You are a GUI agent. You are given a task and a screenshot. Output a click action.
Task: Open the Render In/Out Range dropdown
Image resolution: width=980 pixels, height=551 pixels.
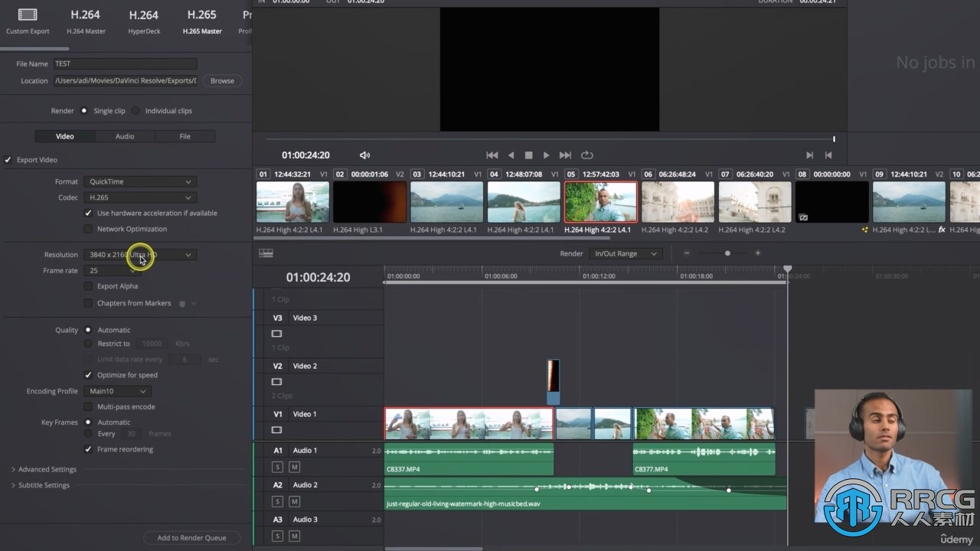tap(626, 253)
